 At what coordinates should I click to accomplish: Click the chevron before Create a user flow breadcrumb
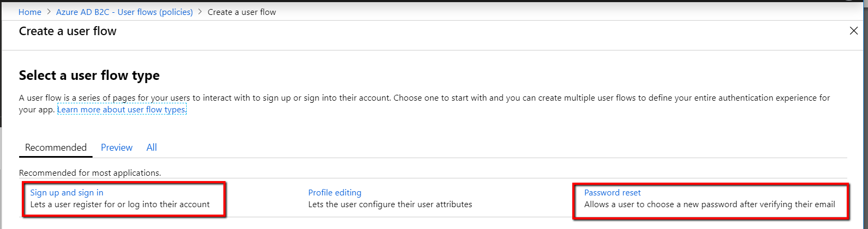tap(201, 12)
